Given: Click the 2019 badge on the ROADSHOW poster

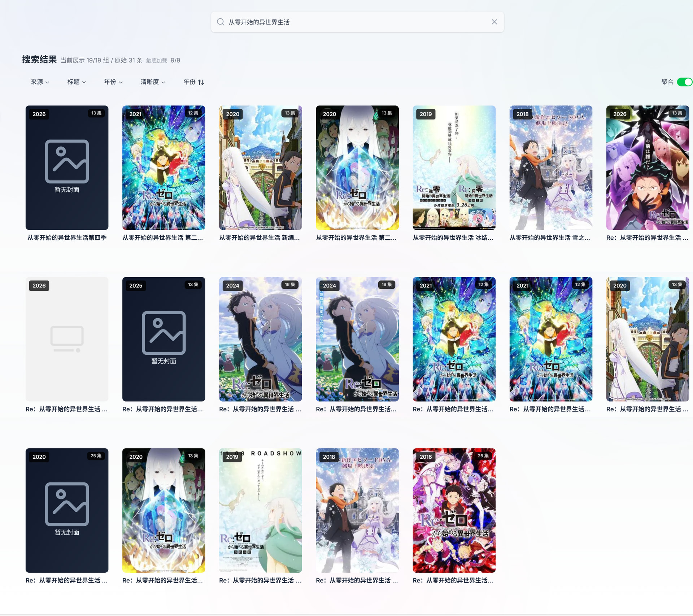Looking at the screenshot, I should click(x=232, y=456).
